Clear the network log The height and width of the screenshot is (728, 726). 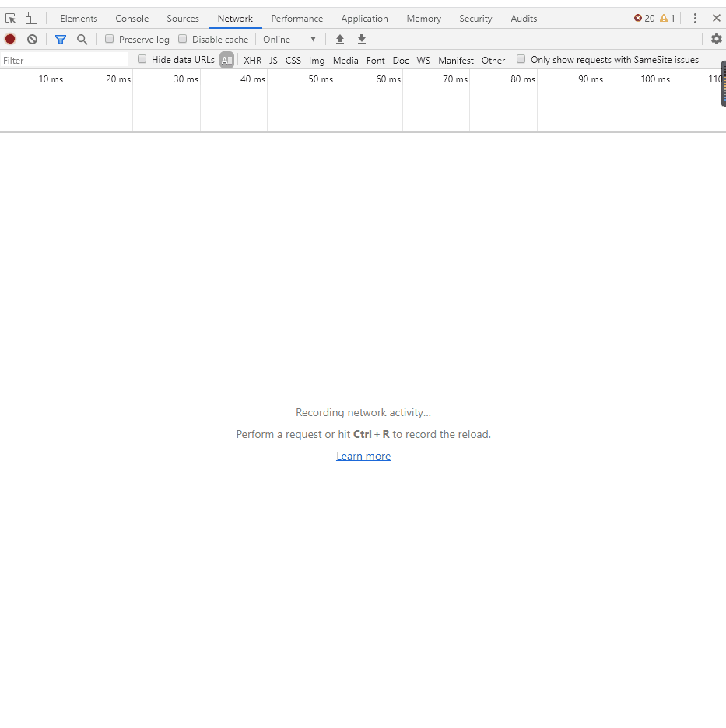point(32,40)
